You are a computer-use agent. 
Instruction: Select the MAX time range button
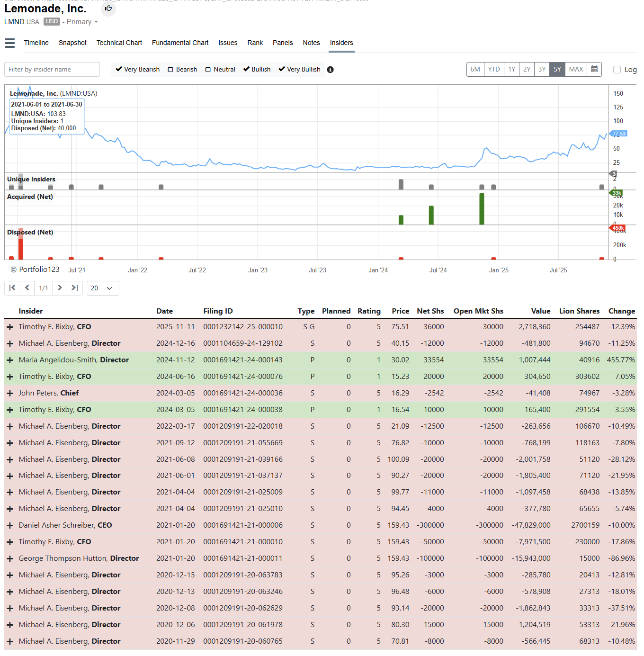pos(576,69)
